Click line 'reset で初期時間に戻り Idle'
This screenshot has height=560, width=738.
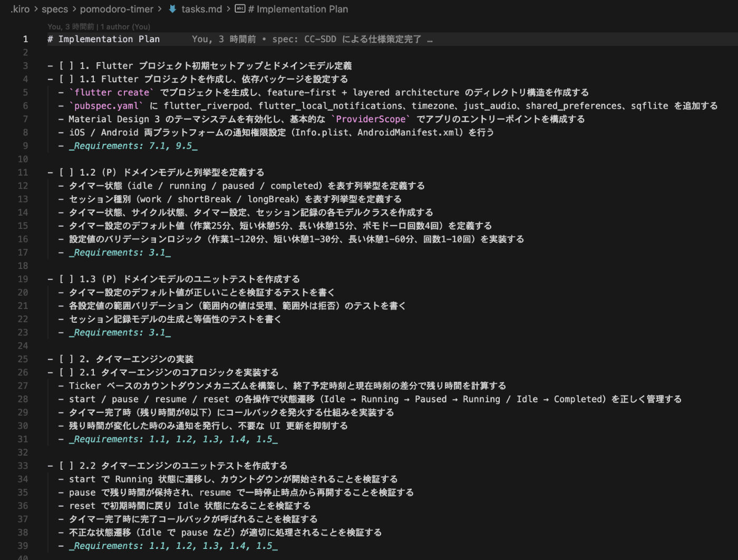(x=184, y=506)
